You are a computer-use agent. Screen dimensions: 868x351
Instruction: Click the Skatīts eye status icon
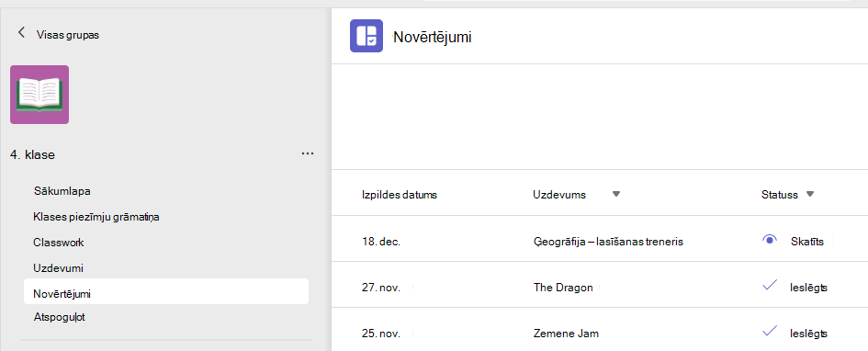coord(769,240)
